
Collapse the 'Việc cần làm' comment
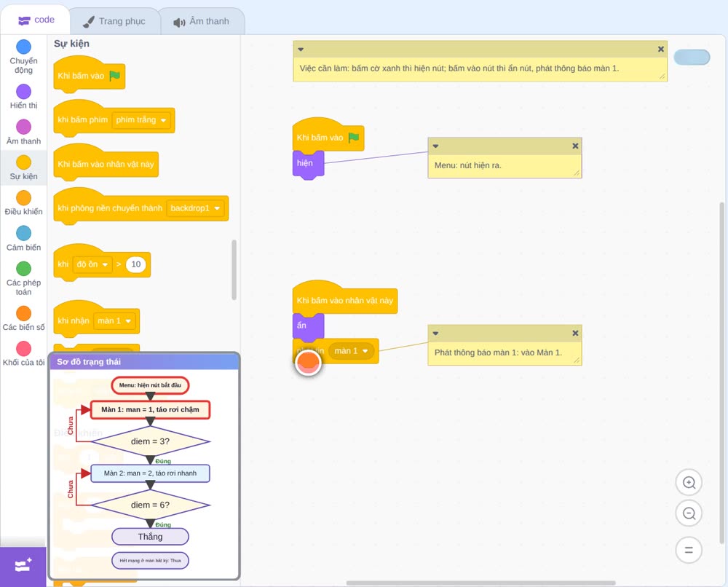click(301, 50)
